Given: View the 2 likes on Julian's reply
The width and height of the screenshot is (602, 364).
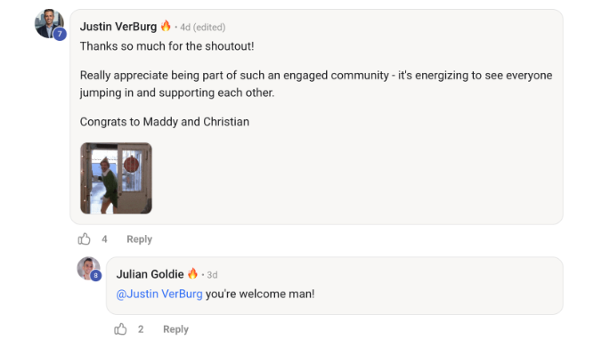Looking at the screenshot, I should tap(141, 329).
